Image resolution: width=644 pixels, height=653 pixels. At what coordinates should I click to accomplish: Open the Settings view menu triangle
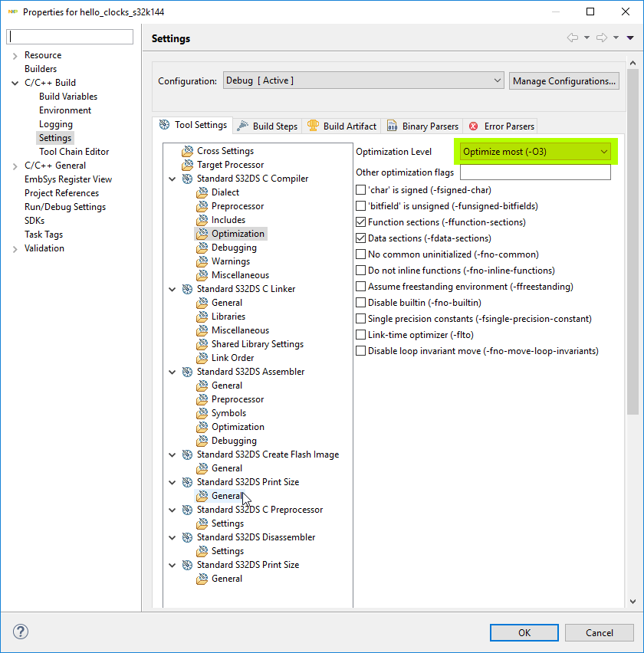[630, 38]
